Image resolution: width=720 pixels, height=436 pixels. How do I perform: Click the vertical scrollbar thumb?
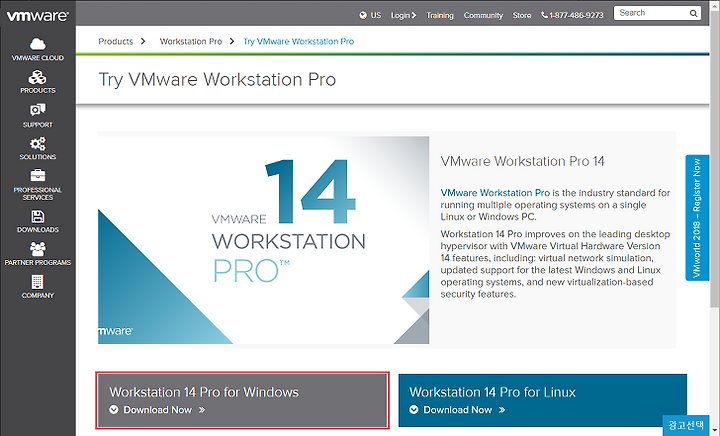(714, 161)
